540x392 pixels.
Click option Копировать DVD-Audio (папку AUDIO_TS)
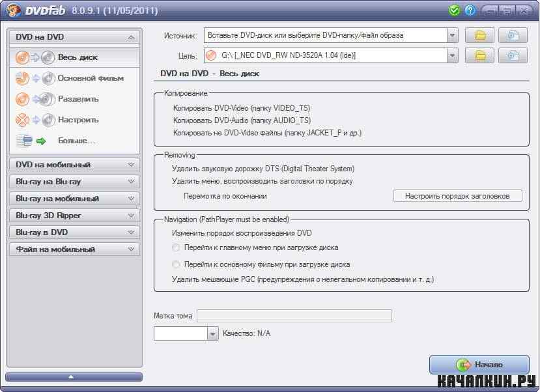[242, 120]
